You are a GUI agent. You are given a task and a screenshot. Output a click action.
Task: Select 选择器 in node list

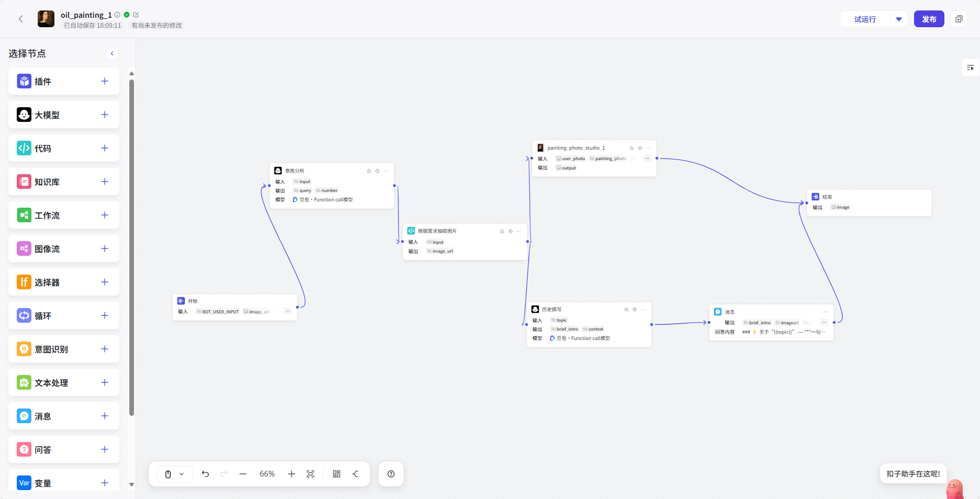pyautogui.click(x=47, y=282)
